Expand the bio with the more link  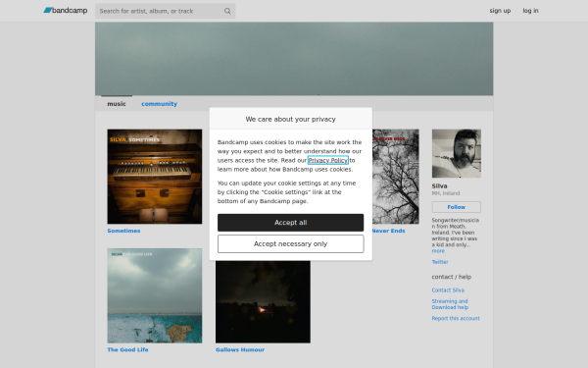[x=438, y=251]
